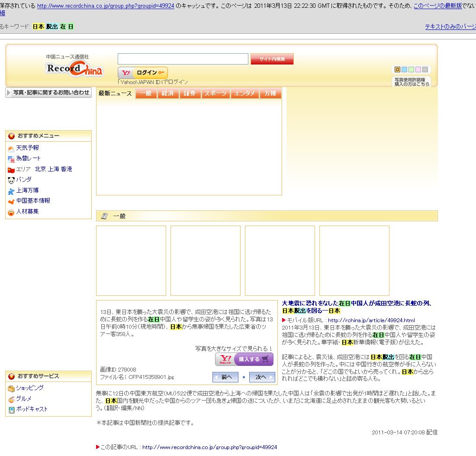Open the 中国基本情報 link
Viewport: 476px width, 456px height.
[33, 201]
